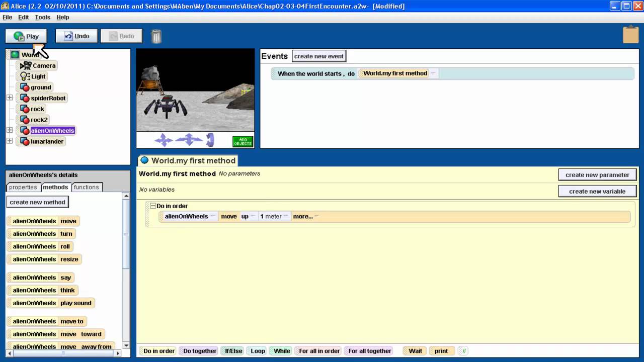The image size is (644, 362).
Task: Click the For all together tile
Action: (x=370, y=351)
